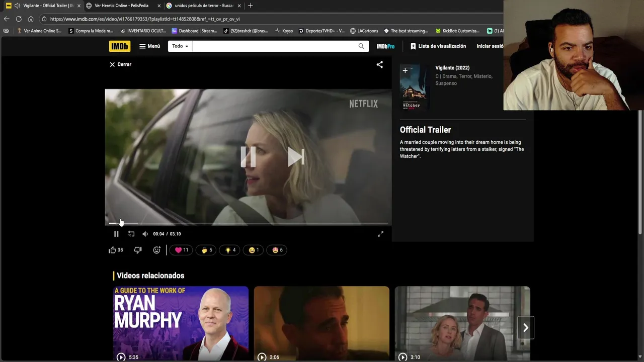Open Compra la Moda bookmark

pos(91,31)
